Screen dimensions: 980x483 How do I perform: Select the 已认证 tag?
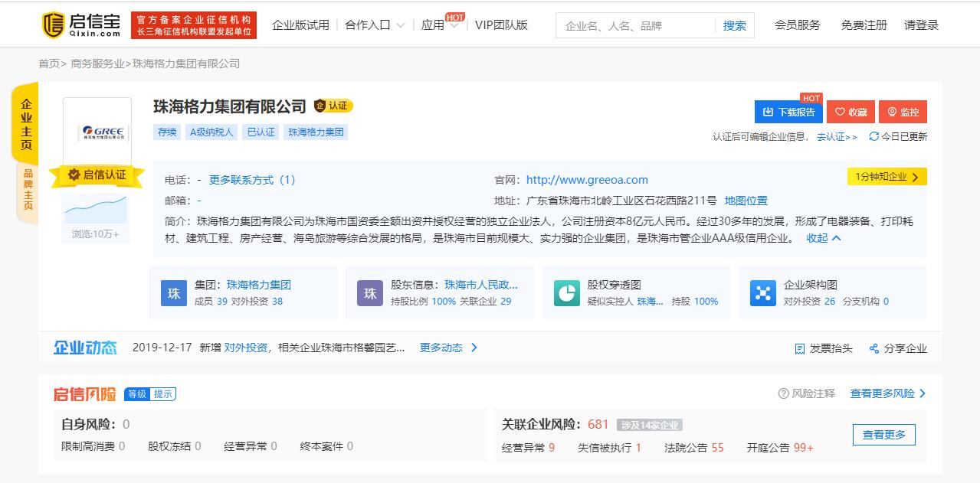point(261,132)
